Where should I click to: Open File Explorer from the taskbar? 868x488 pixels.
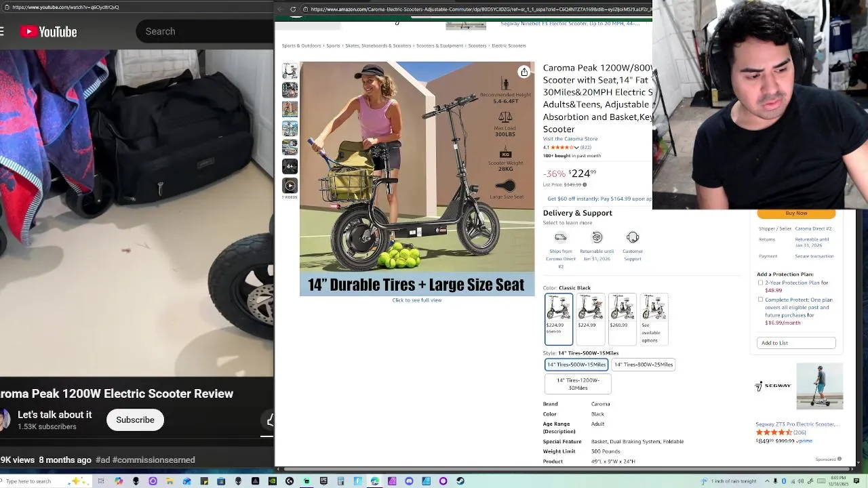(170, 481)
